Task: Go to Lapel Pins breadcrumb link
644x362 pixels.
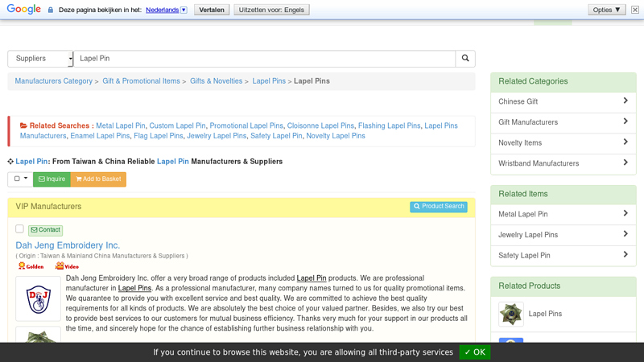Action: [269, 81]
